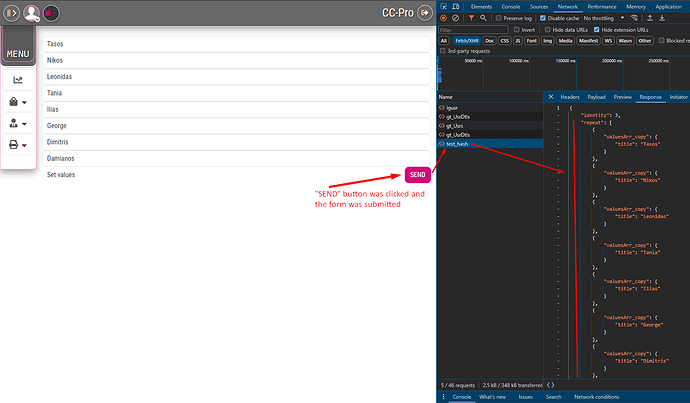Uncheck Hide extension URLs checkbox
690x403 pixels.
click(596, 29)
